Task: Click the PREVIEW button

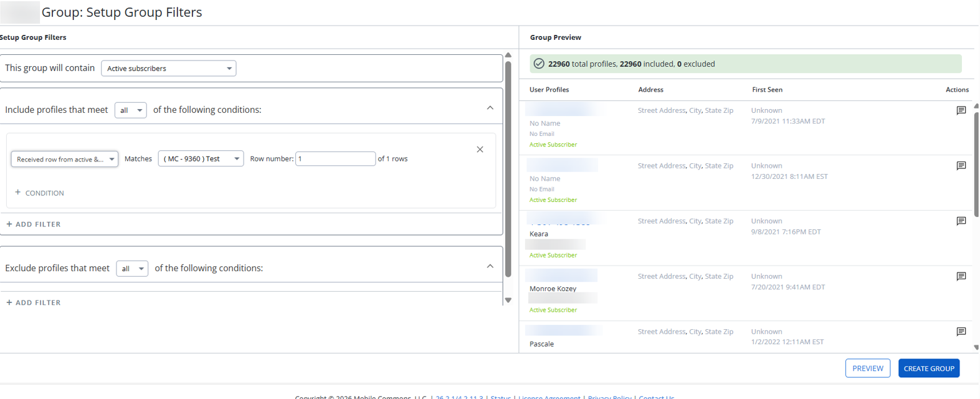Action: pos(868,368)
